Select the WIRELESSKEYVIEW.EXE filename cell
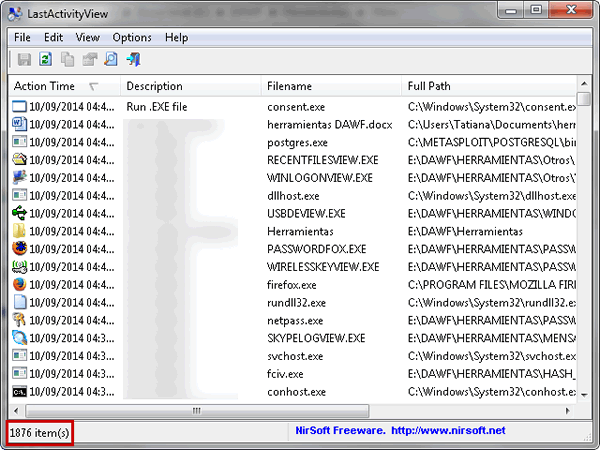Viewport: 600px width, 450px height. [x=323, y=267]
